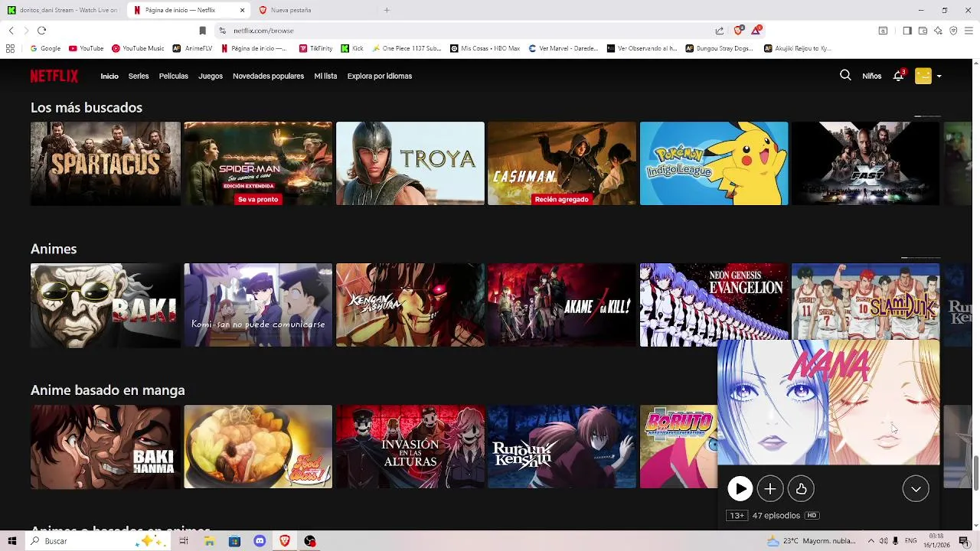This screenshot has height=551, width=980.
Task: Open profile menu dropdown arrow
Action: click(x=939, y=77)
